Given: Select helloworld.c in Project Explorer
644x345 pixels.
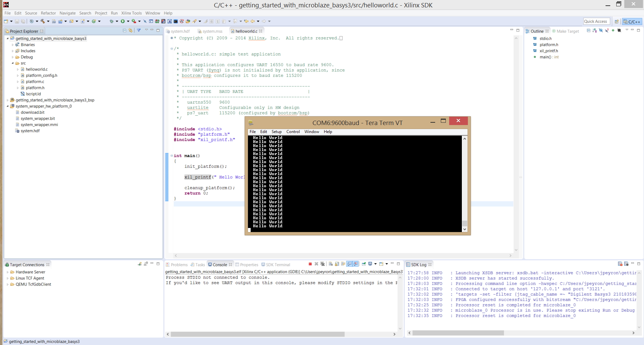Looking at the screenshot, I should click(37, 69).
